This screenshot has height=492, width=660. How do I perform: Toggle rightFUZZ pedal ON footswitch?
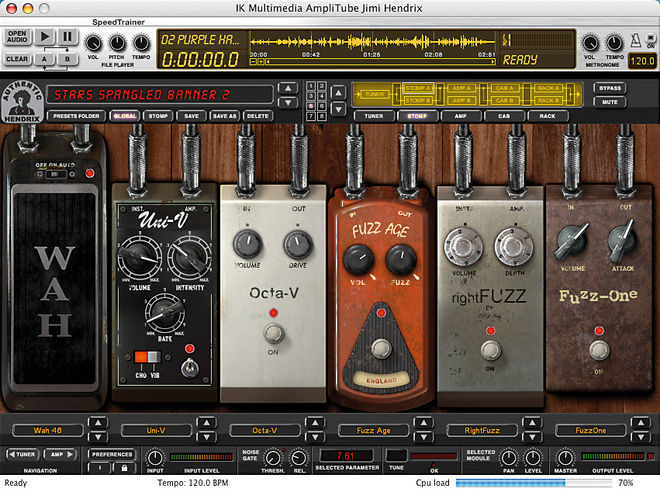click(x=490, y=350)
